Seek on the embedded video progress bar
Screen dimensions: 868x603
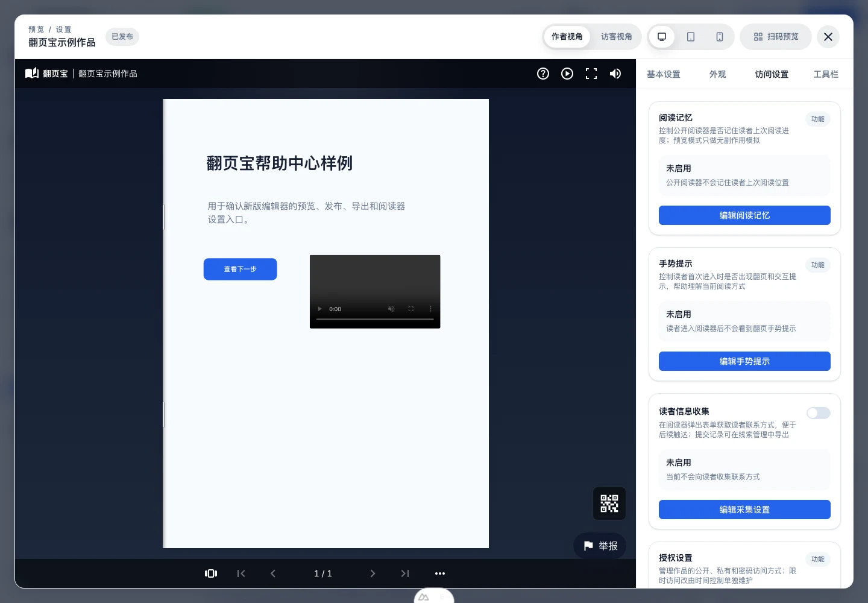click(x=375, y=319)
